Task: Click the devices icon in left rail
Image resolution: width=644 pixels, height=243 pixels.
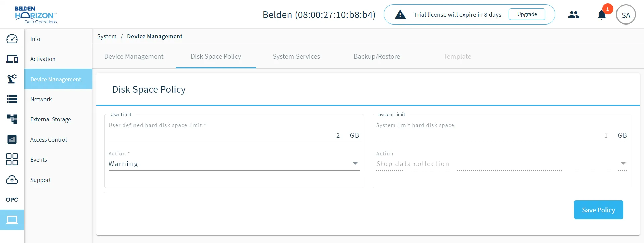Action: [12, 59]
